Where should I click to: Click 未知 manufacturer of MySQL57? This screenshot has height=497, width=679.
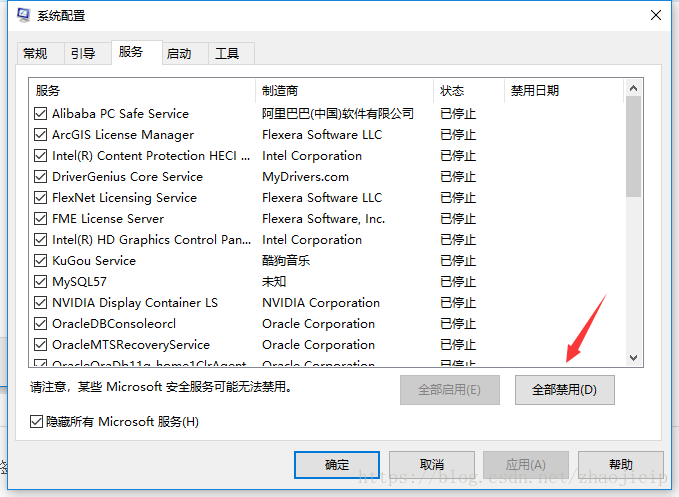tap(274, 281)
